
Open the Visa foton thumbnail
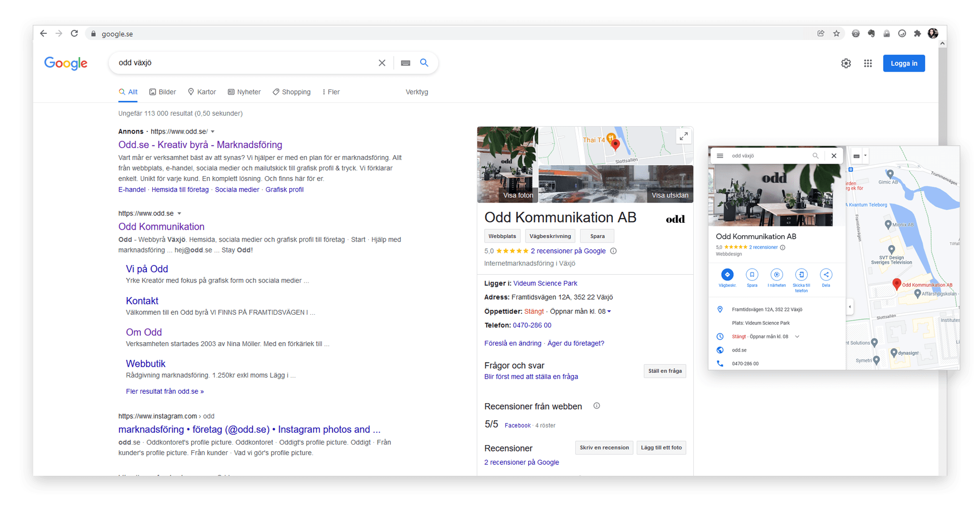[x=507, y=165]
